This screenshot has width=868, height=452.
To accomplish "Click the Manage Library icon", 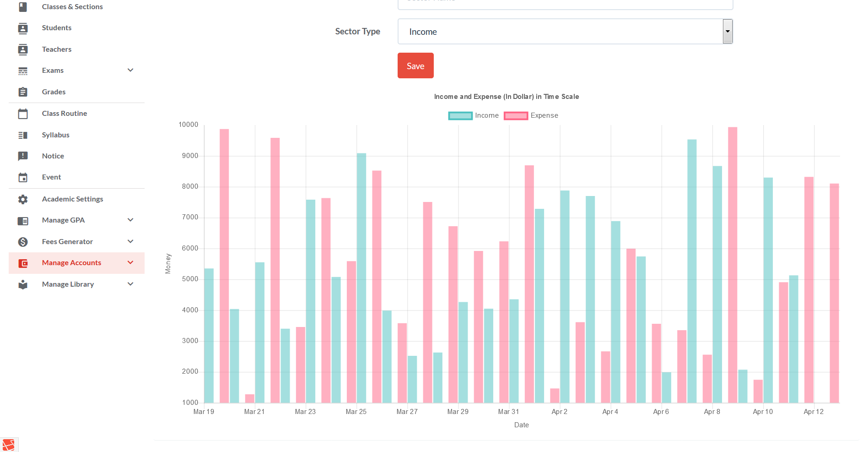I will pos(23,284).
